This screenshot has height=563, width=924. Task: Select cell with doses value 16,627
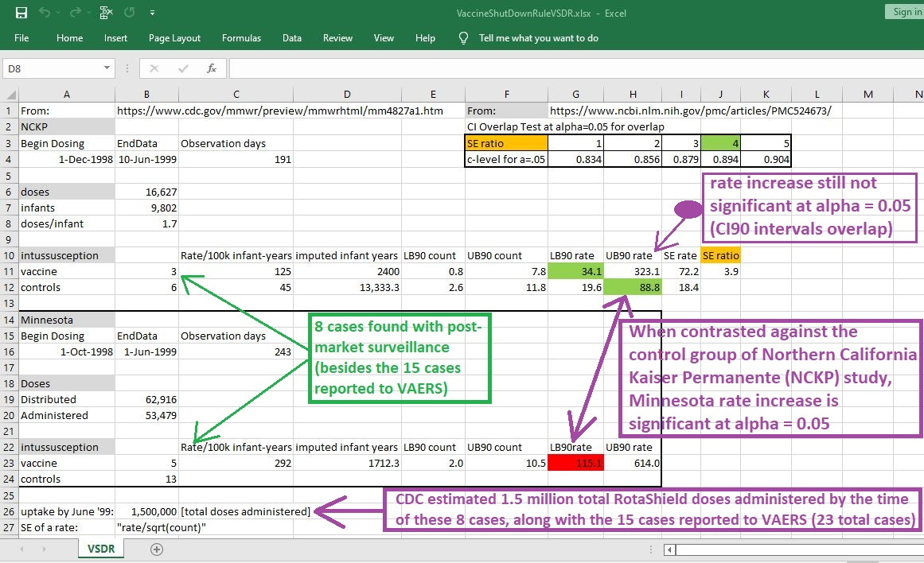(x=146, y=192)
